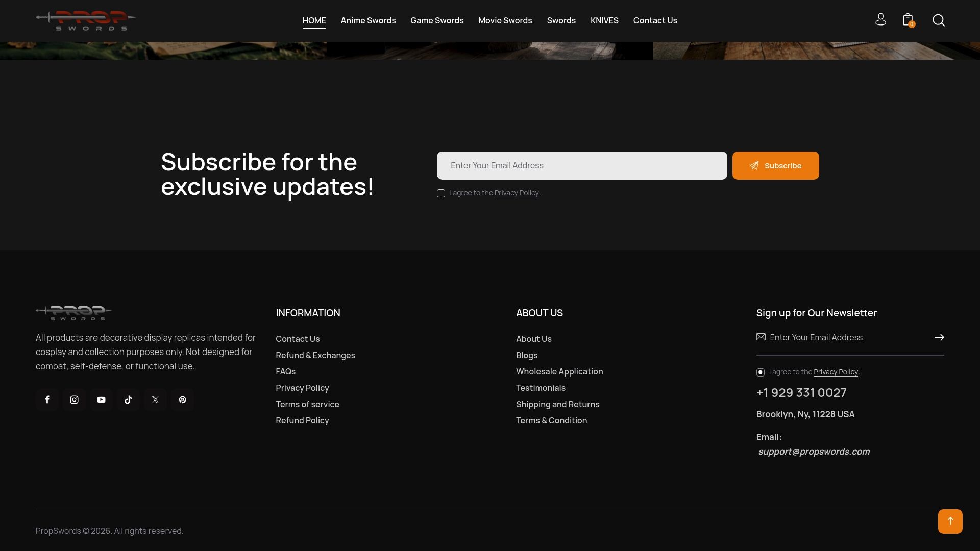Go to the HOME menu item
The height and width of the screenshot is (551, 980).
point(314,20)
